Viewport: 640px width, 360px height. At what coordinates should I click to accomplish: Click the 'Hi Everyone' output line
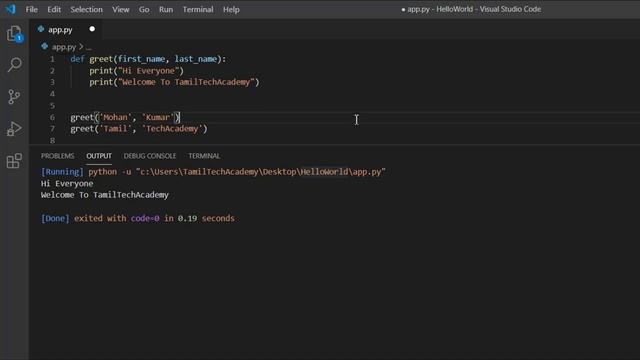(x=67, y=184)
